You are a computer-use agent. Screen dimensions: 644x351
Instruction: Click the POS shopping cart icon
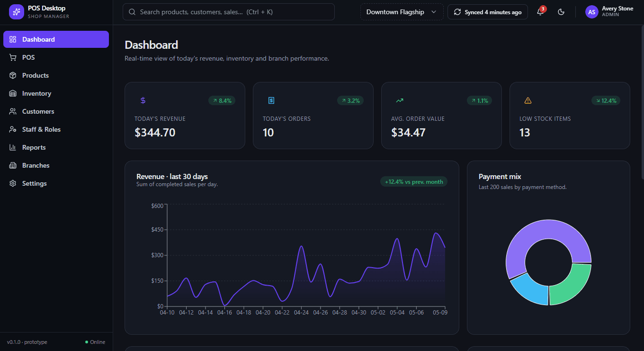pyautogui.click(x=13, y=57)
